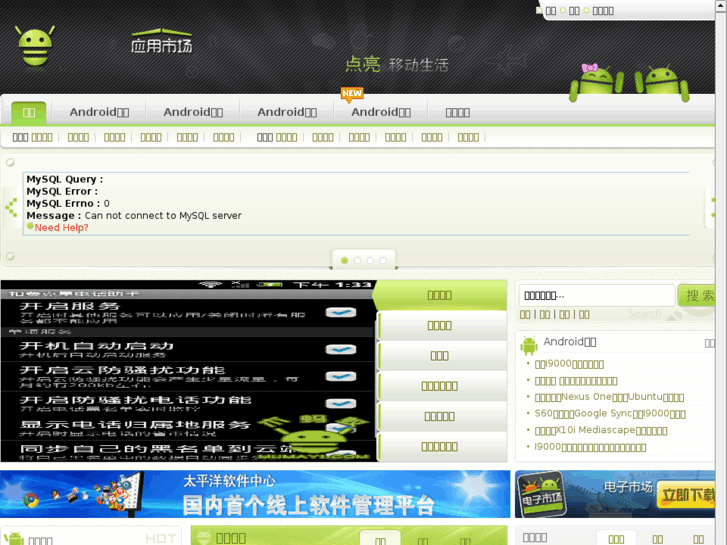Toggle the 开启防骚扰电话功能 checkbox
The height and width of the screenshot is (545, 727).
point(341,404)
